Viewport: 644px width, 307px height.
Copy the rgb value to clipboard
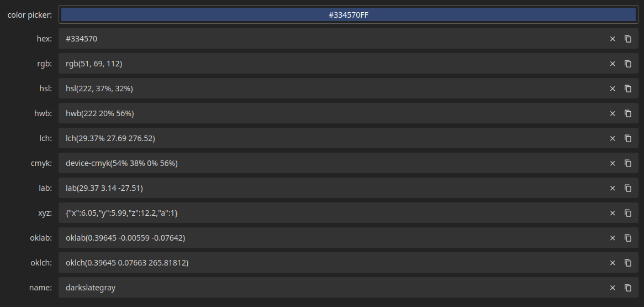click(627, 64)
